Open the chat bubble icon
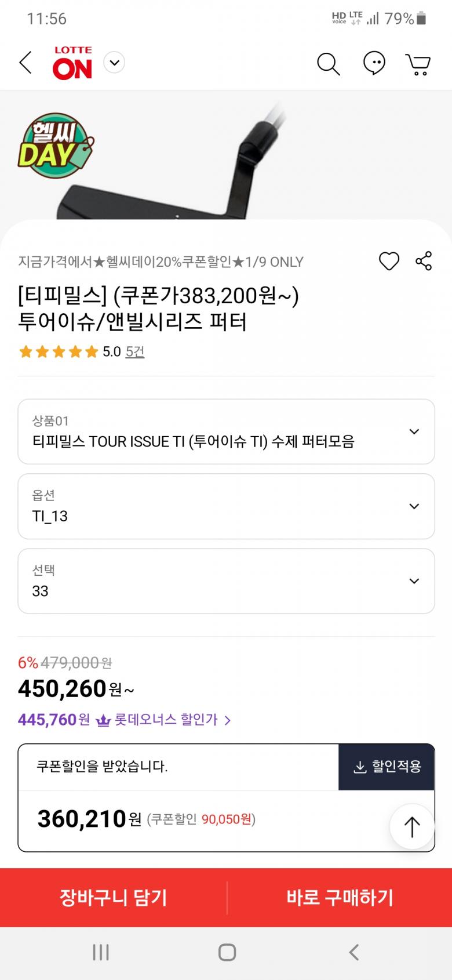Screen dimensions: 452x980 [x=374, y=63]
